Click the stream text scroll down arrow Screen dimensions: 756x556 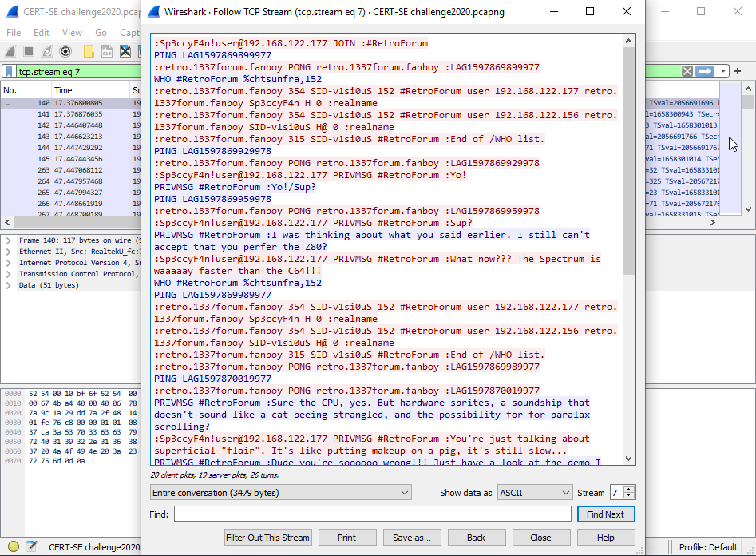point(629,459)
